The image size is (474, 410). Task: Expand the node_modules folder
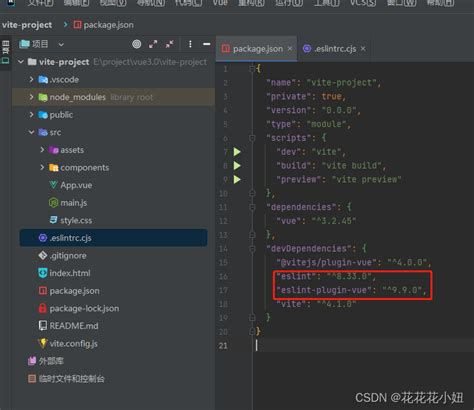pos(31,97)
